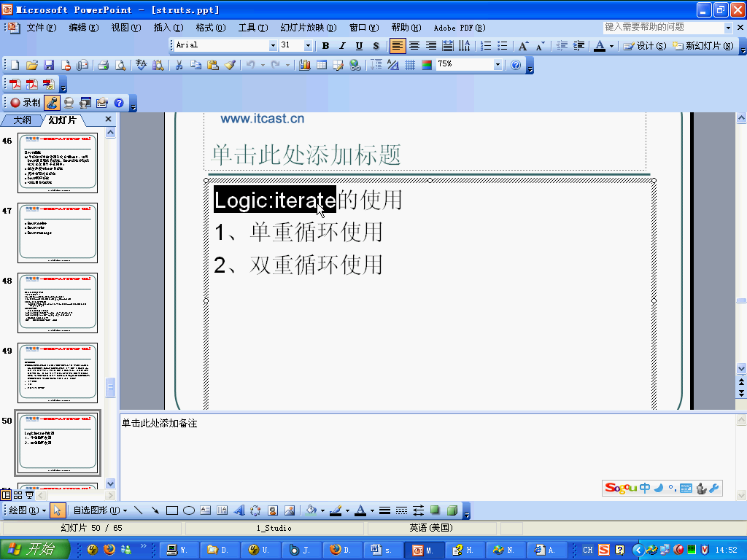Toggle italic formatting
Screen dimensions: 747x560
(342, 46)
